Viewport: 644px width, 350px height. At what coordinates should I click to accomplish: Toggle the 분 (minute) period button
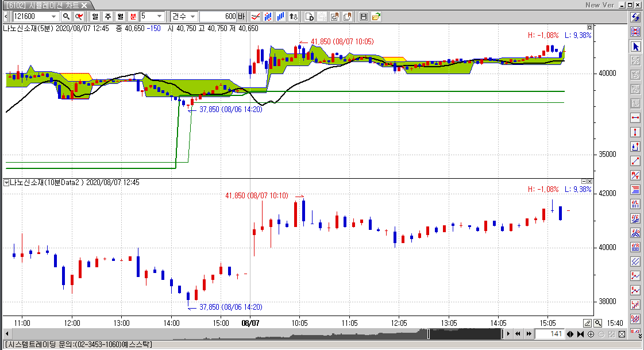click(x=133, y=17)
